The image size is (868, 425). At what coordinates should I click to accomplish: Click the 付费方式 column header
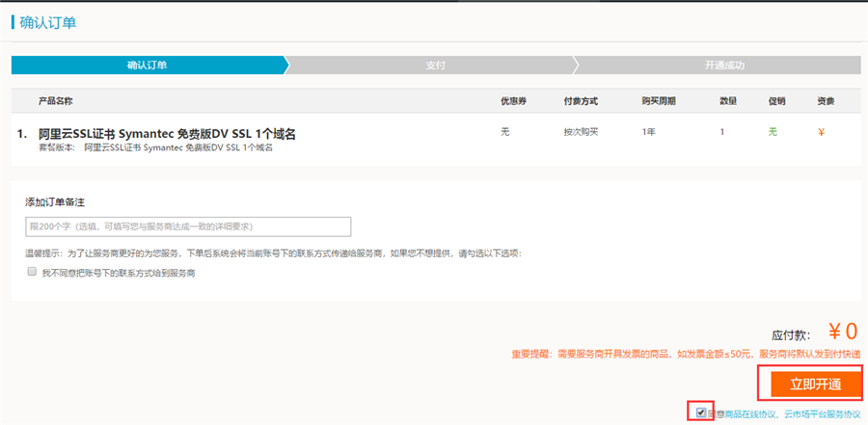[x=581, y=100]
